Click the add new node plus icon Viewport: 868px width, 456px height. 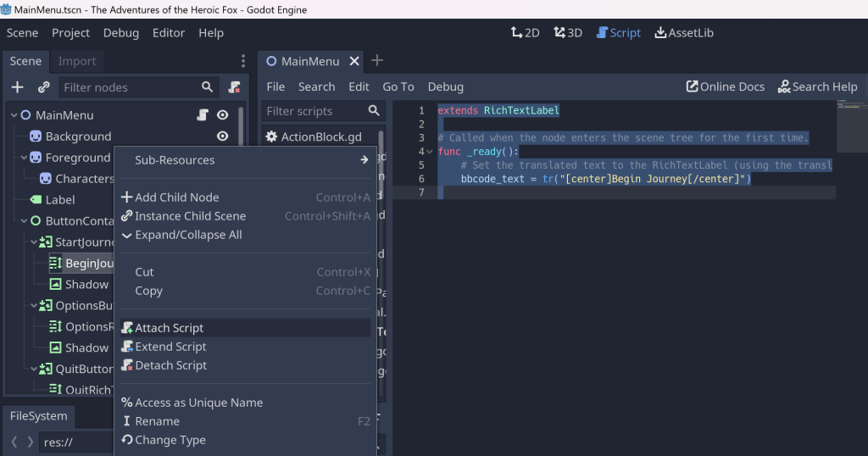coord(17,87)
